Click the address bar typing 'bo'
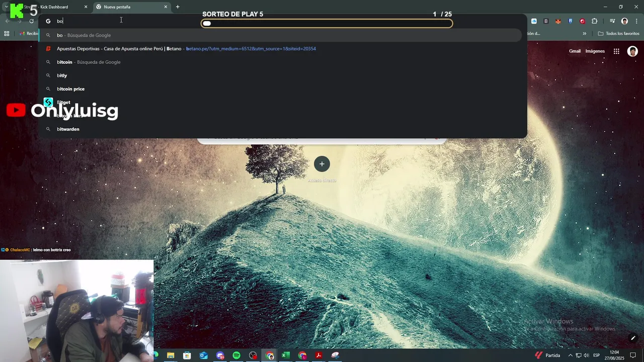Screen dimensions: 644x362 tap(282, 21)
